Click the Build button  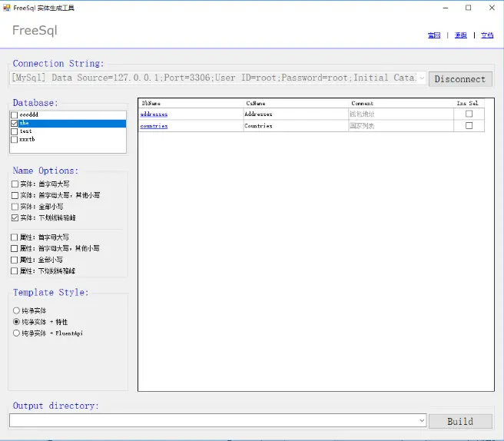pos(460,421)
